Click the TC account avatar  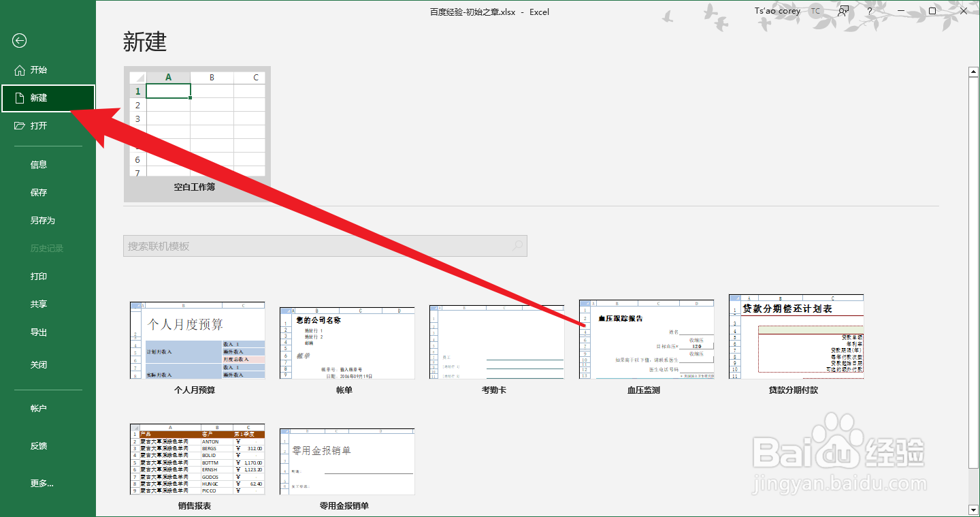point(815,11)
